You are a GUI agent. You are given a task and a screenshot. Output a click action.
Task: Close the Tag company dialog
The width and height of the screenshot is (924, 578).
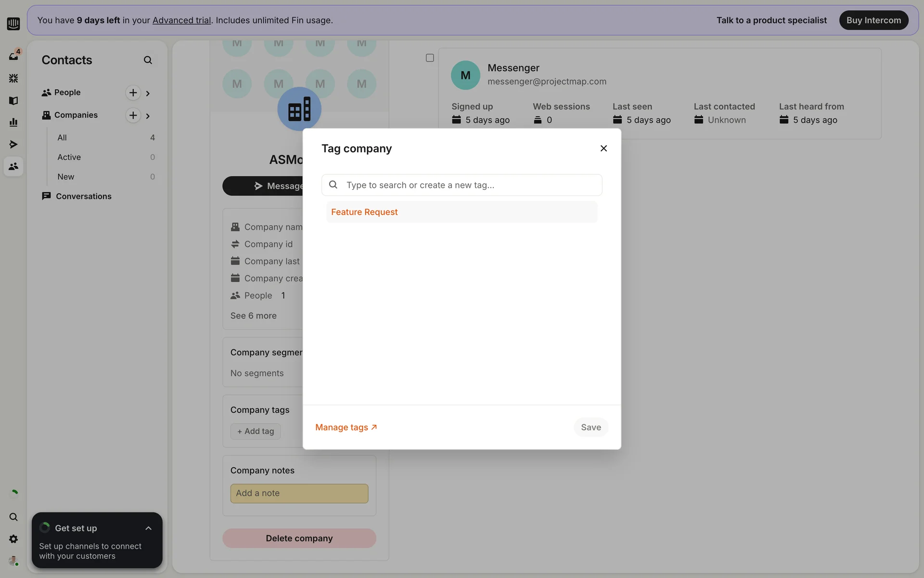coord(603,148)
